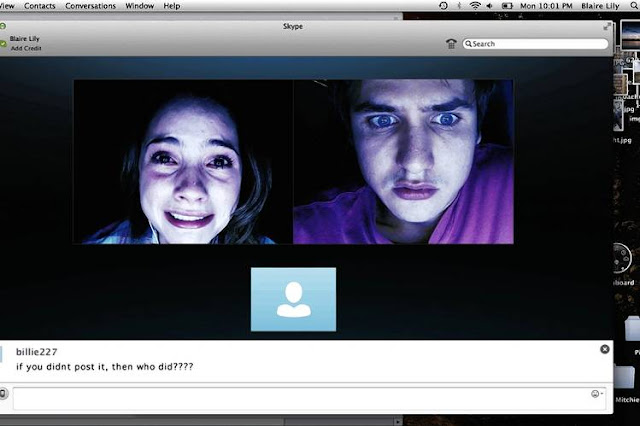
Task: Open the Help menu
Action: (172, 6)
